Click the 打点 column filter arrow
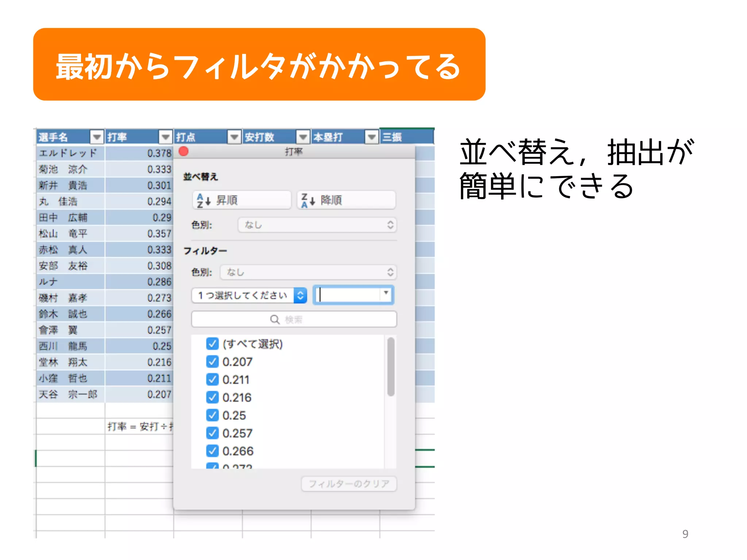Image resolution: width=747 pixels, height=560 pixels. [234, 137]
